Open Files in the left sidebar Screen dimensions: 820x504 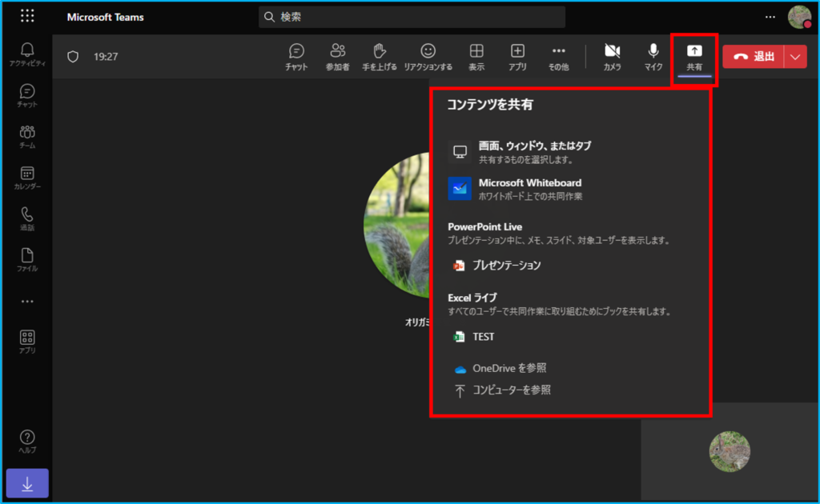[27, 259]
